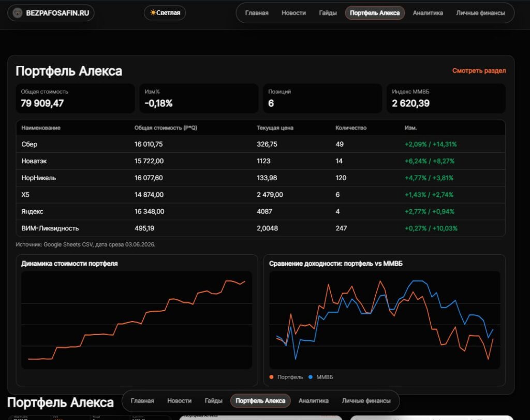Click the blue ММВБ legend dot
The width and height of the screenshot is (530, 420).
pyautogui.click(x=311, y=376)
